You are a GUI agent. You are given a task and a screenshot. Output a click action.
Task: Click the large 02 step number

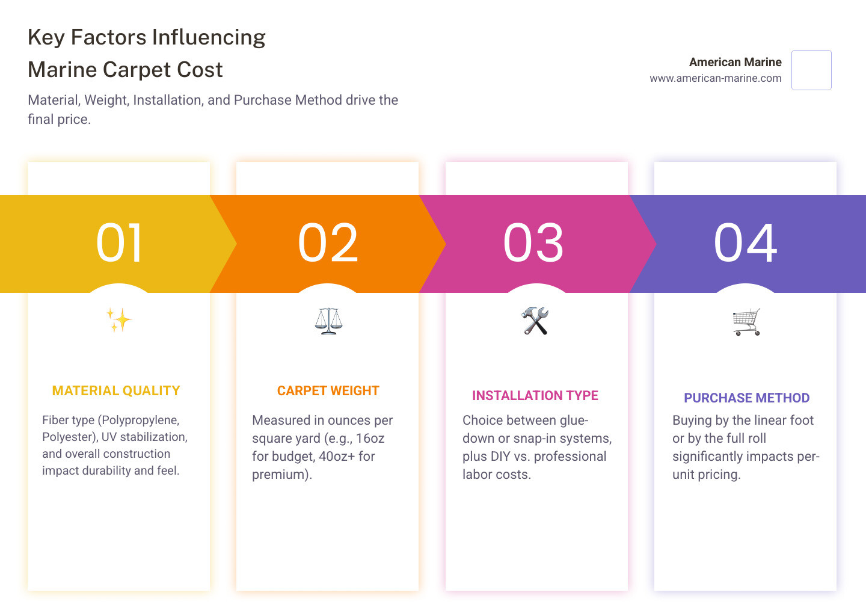[x=328, y=243]
